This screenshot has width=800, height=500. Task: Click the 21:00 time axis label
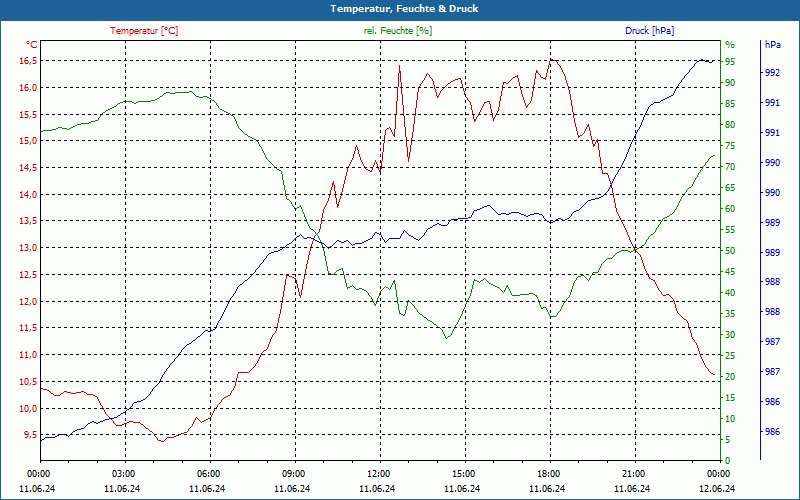pyautogui.click(x=634, y=473)
